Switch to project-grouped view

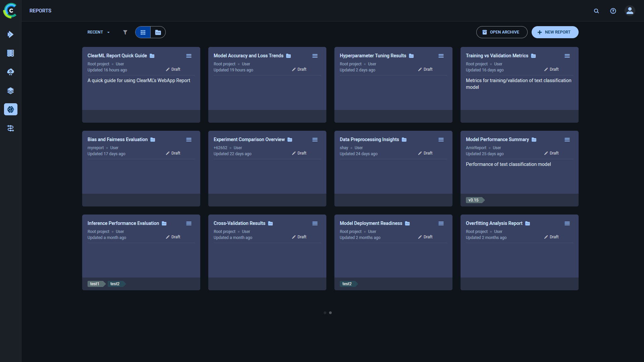[x=158, y=32]
